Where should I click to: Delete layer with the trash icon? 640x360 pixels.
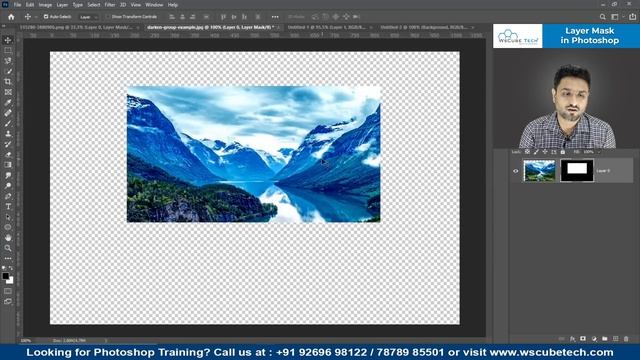click(x=626, y=339)
